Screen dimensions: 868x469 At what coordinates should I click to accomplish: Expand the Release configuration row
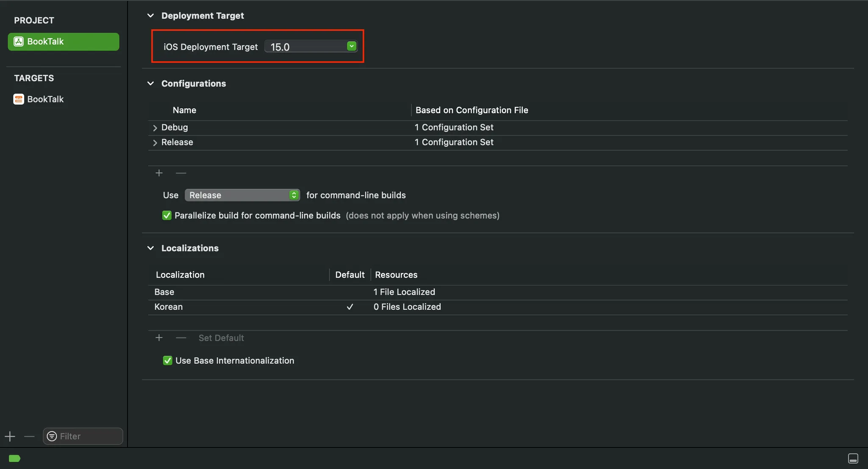[x=155, y=142]
